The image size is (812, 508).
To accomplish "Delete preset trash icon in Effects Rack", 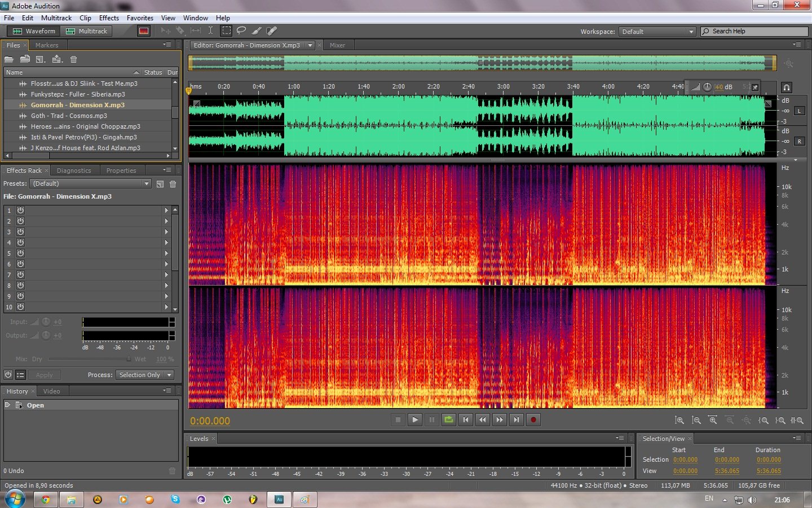I will pos(173,184).
